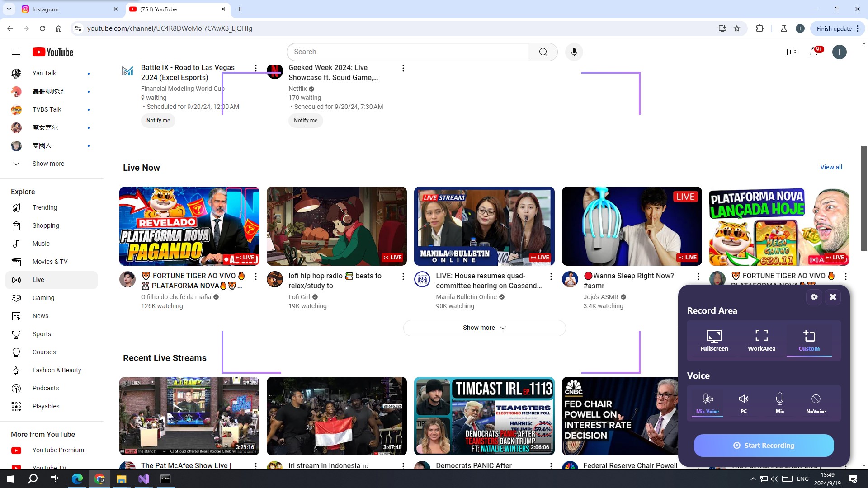Select WorkArea record area
868x488 pixels.
(761, 340)
